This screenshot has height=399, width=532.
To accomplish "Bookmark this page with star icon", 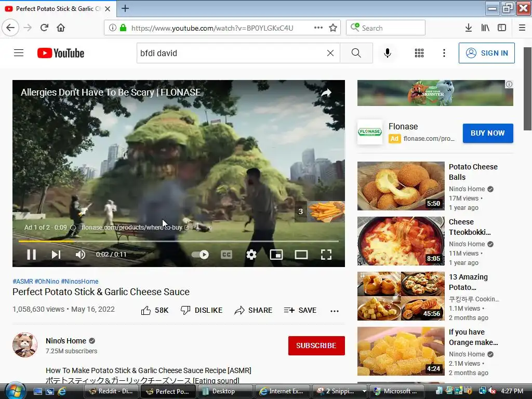I will (x=333, y=28).
